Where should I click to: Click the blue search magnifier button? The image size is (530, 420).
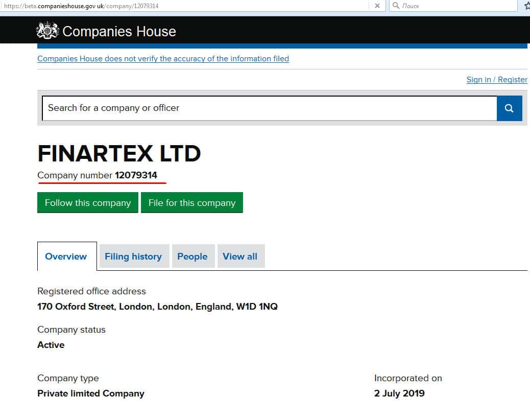(509, 108)
